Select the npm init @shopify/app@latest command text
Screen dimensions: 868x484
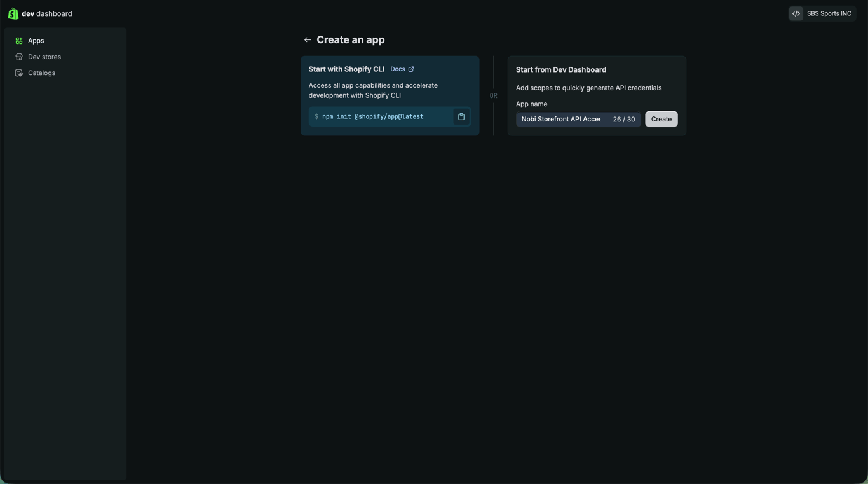pos(372,116)
